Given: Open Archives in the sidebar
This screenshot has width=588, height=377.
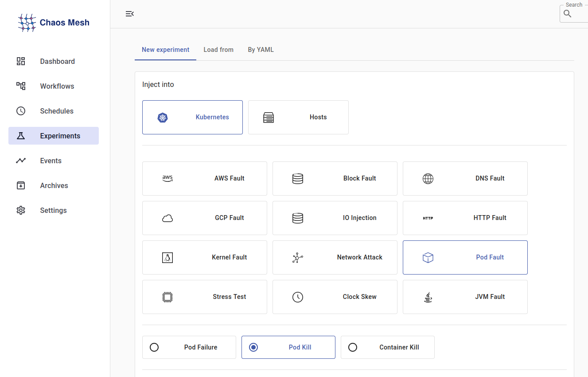Looking at the screenshot, I should [x=54, y=185].
